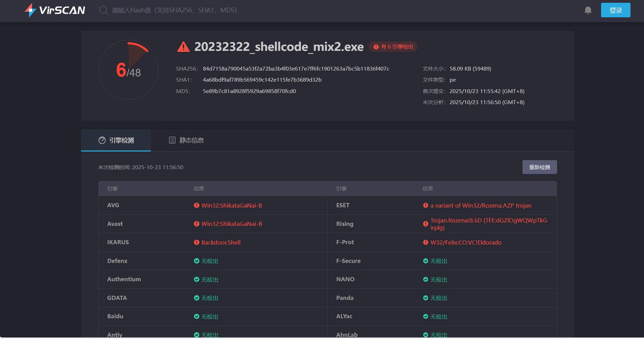Image resolution: width=644 pixels, height=339 pixels.
Task: Focus the Hash search input field
Action: [x=175, y=10]
